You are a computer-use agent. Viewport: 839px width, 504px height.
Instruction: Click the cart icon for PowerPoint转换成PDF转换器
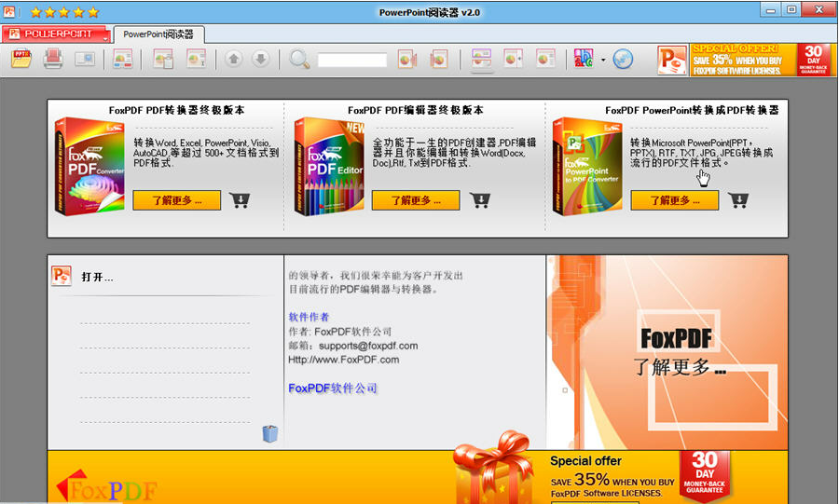tap(738, 200)
